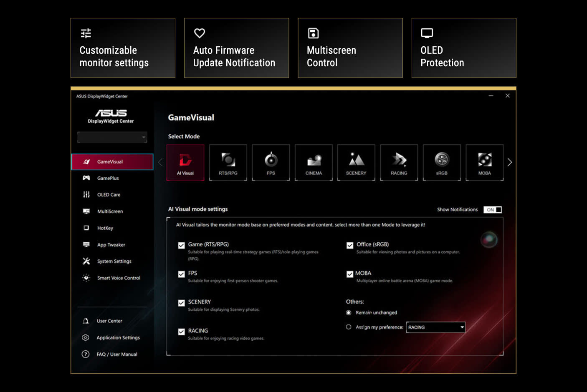Select the sRGB mode icon
The width and height of the screenshot is (587, 392).
click(442, 162)
